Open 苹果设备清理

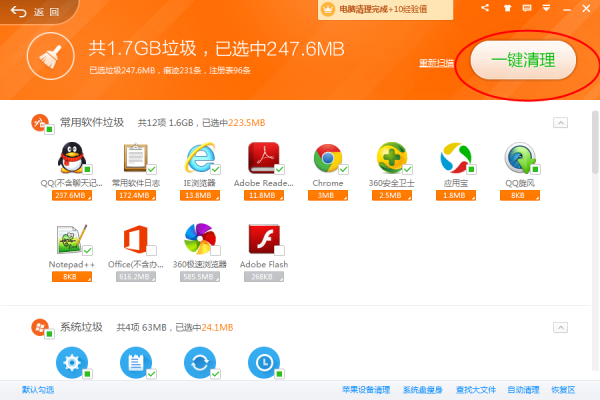click(366, 390)
